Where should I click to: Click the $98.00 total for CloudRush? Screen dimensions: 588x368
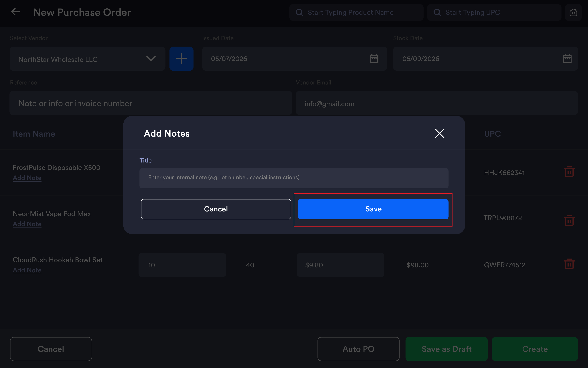418,265
